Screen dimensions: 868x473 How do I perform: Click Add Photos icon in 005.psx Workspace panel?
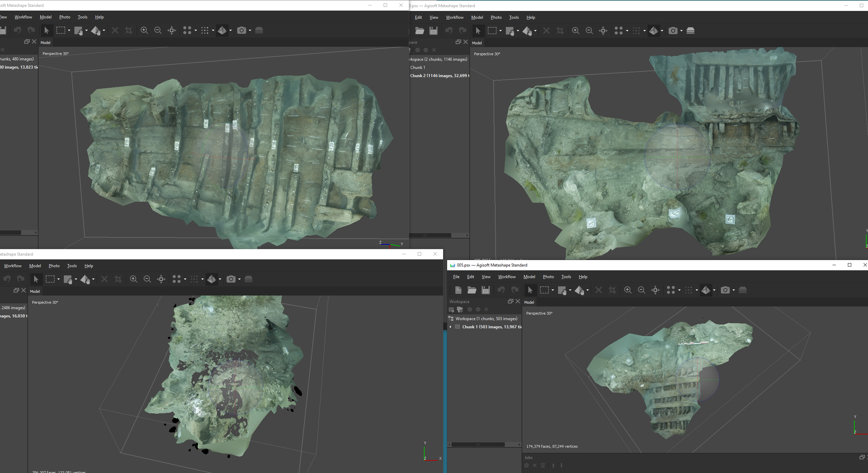(x=460, y=310)
